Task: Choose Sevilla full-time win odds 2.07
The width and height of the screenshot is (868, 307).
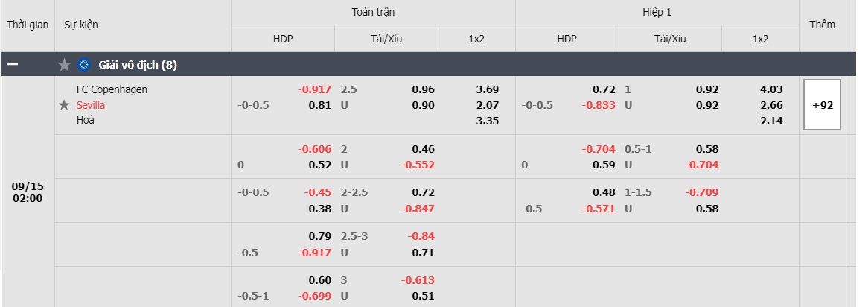Action: tap(487, 105)
